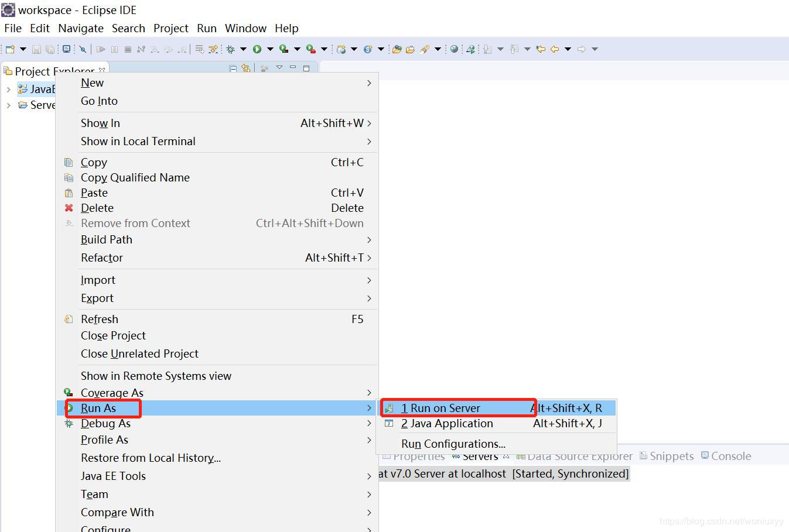Click Coverage As menu entry
Image resolution: width=789 pixels, height=532 pixels.
click(217, 393)
